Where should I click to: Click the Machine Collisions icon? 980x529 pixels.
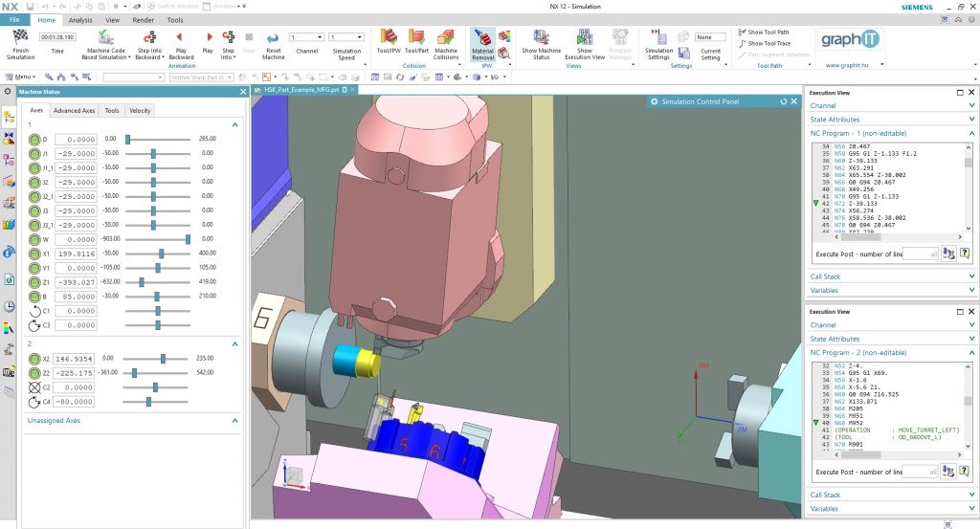click(x=446, y=36)
